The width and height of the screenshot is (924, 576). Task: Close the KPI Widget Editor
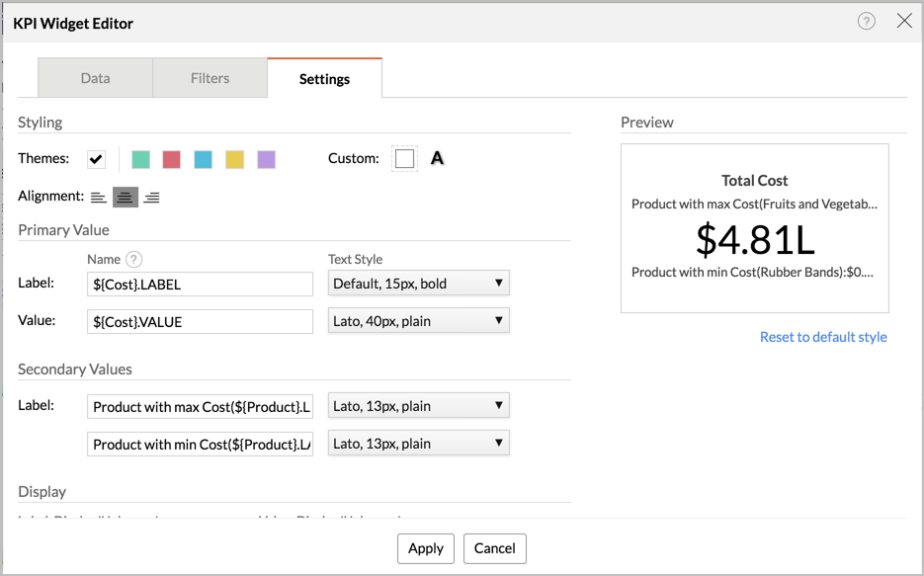[904, 21]
